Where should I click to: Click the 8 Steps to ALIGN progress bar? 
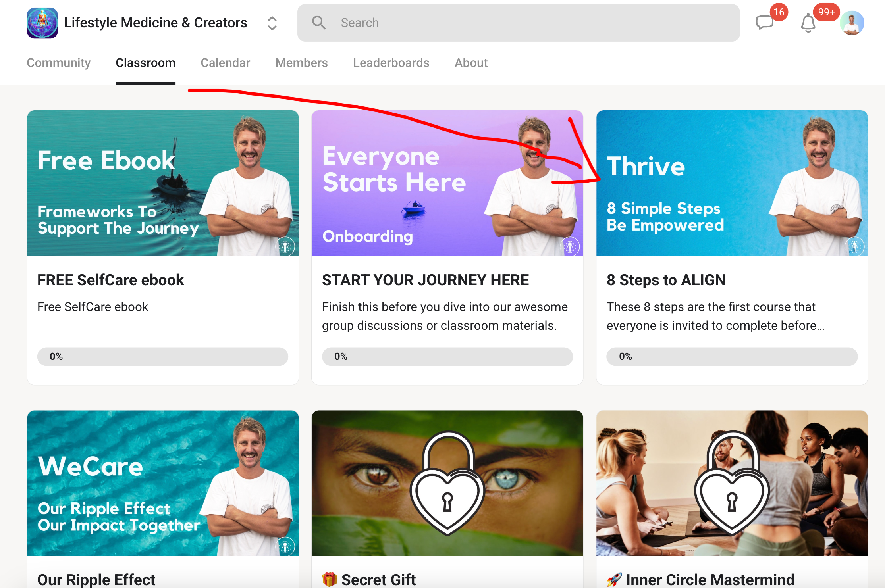click(731, 356)
